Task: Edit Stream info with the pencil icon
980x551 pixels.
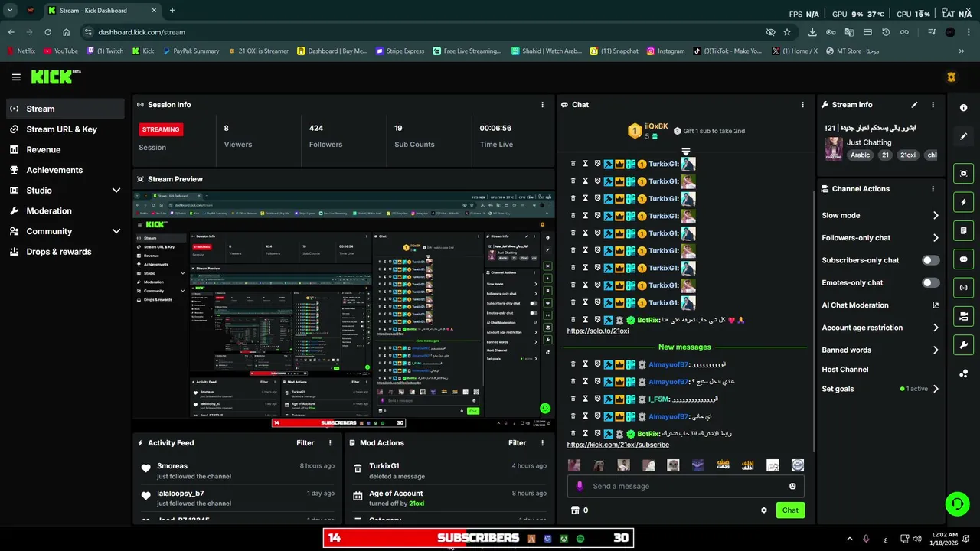Action: [914, 105]
